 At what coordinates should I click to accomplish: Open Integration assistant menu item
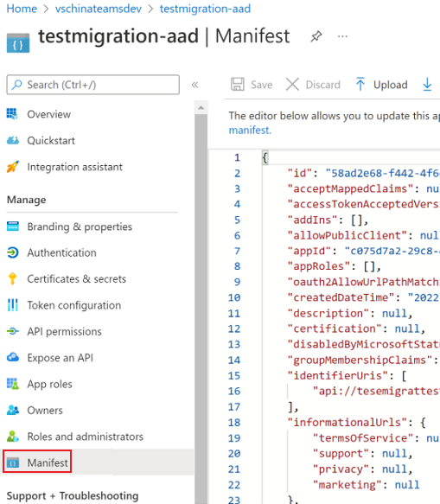75,167
